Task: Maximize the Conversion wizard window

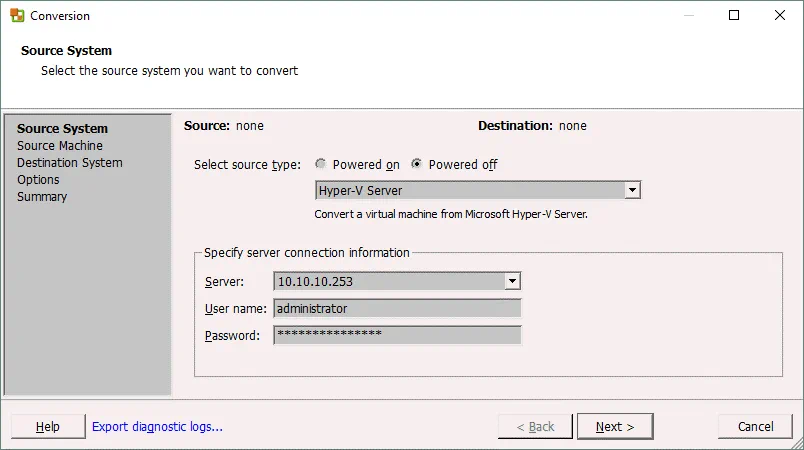Action: tap(734, 16)
